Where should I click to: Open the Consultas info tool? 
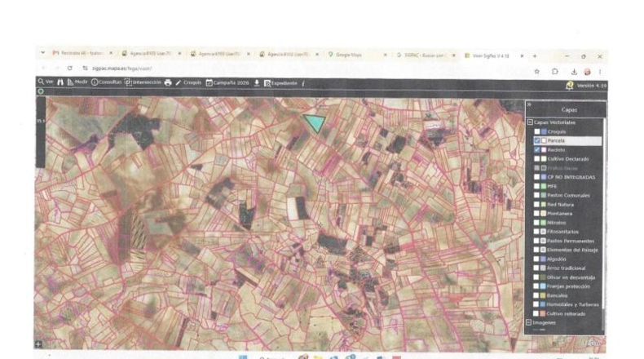coord(106,82)
